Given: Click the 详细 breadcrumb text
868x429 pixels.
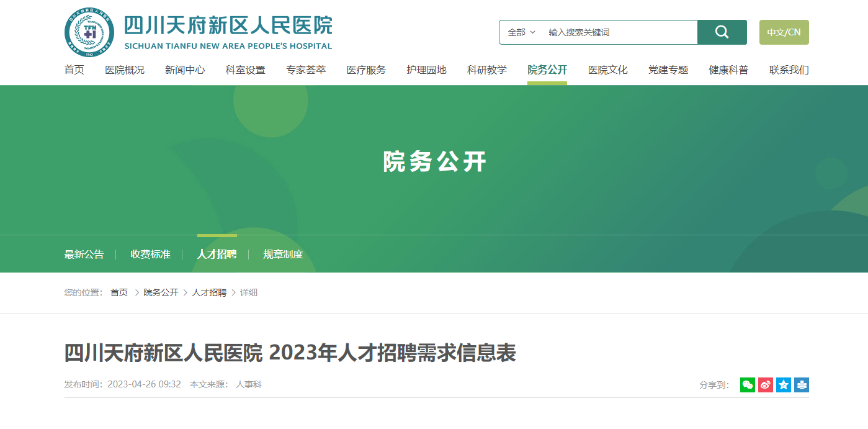Looking at the screenshot, I should (x=249, y=292).
